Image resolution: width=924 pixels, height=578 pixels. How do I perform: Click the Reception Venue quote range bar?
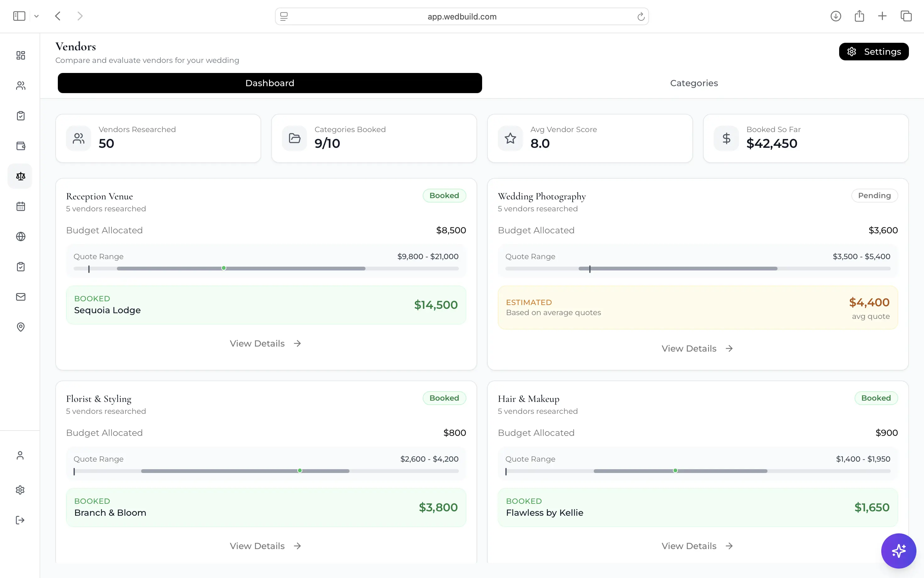click(x=266, y=268)
